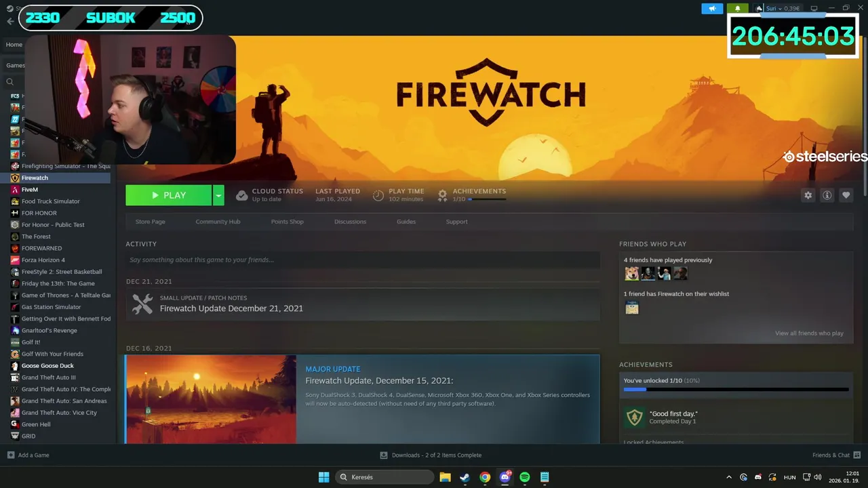Open Windows Start menu
The image size is (868, 488).
click(323, 477)
